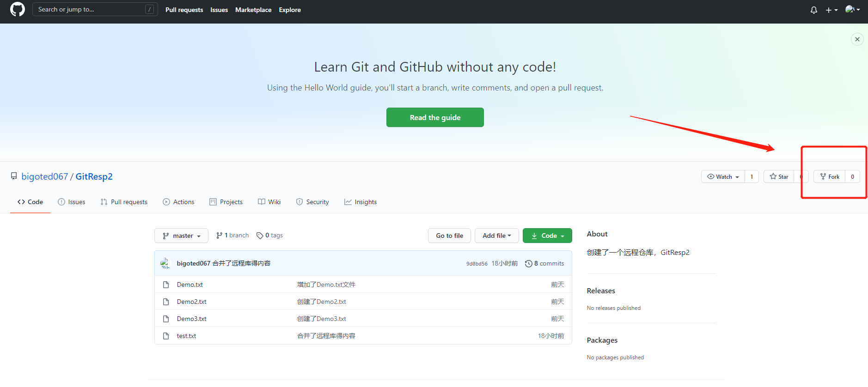Open the notifications bell icon
This screenshot has width=868, height=387.
(813, 10)
